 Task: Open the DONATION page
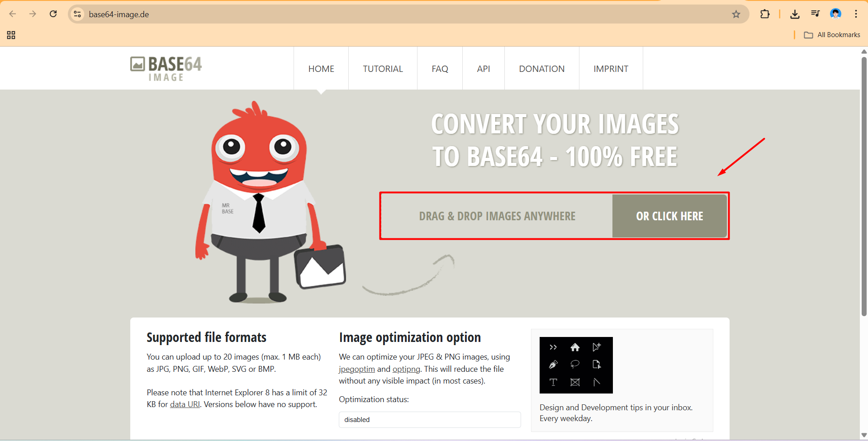pyautogui.click(x=541, y=68)
